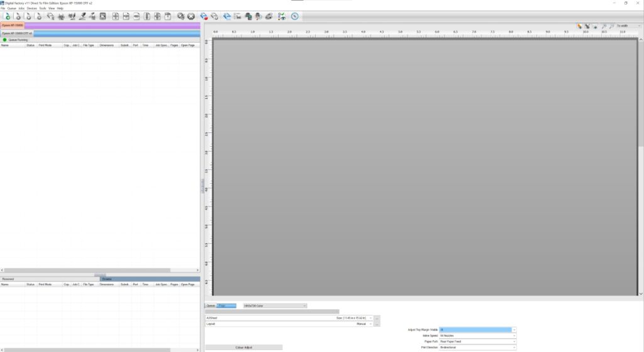Click the first green import file toolbar icon

click(8, 16)
